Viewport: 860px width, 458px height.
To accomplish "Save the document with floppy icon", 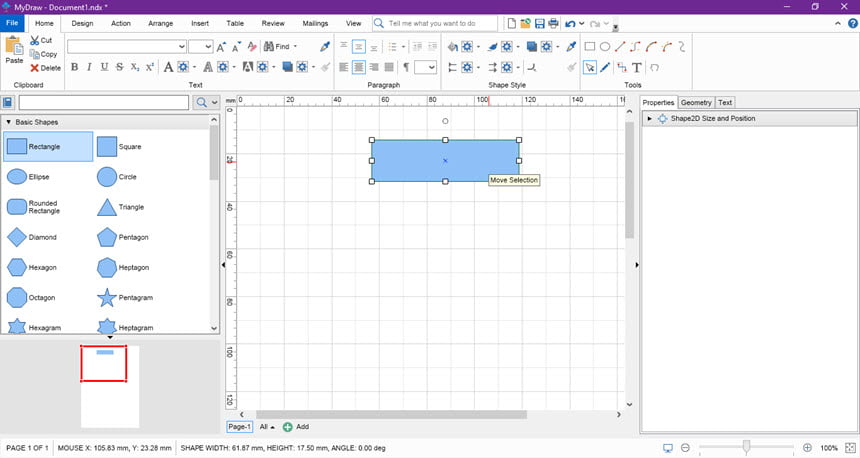I will coord(540,24).
